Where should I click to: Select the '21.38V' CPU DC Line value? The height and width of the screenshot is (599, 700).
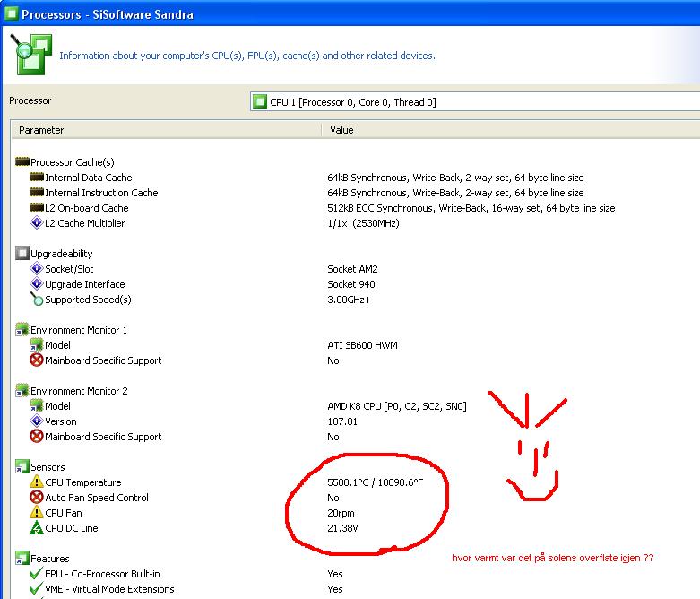(x=342, y=528)
